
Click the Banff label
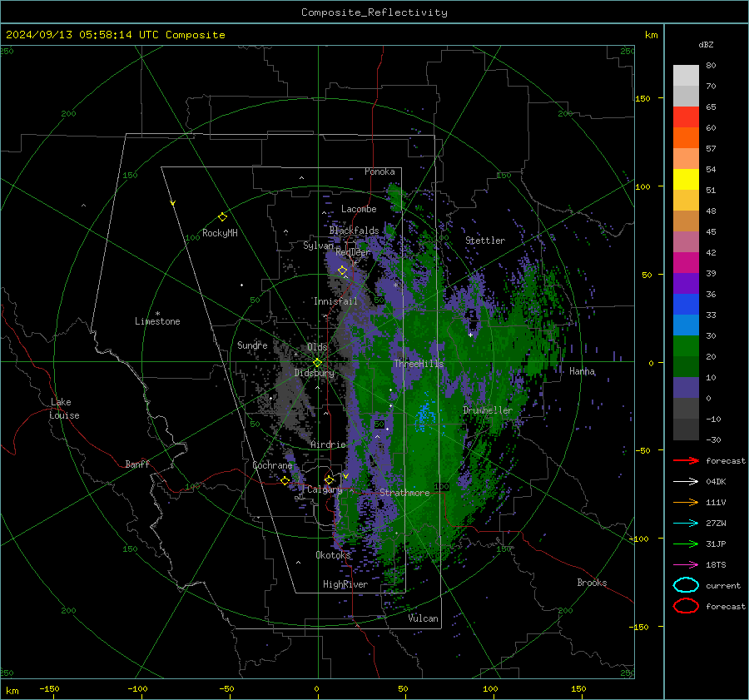[x=137, y=464]
